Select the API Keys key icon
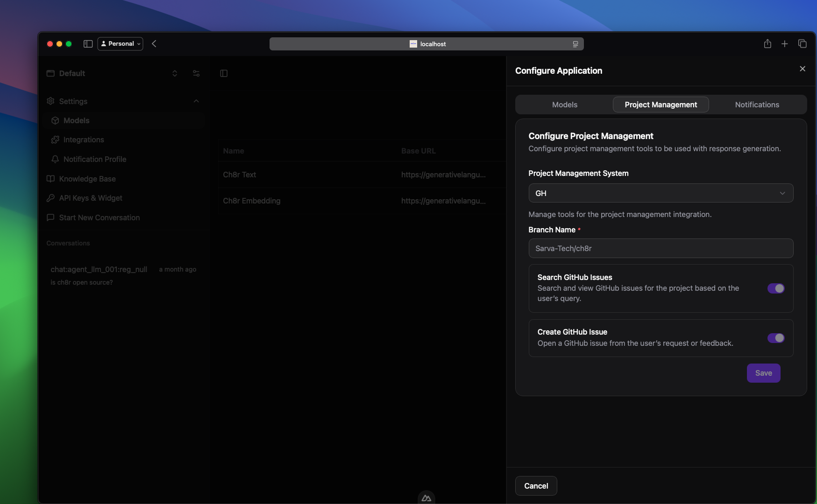This screenshot has height=504, width=817. click(50, 198)
